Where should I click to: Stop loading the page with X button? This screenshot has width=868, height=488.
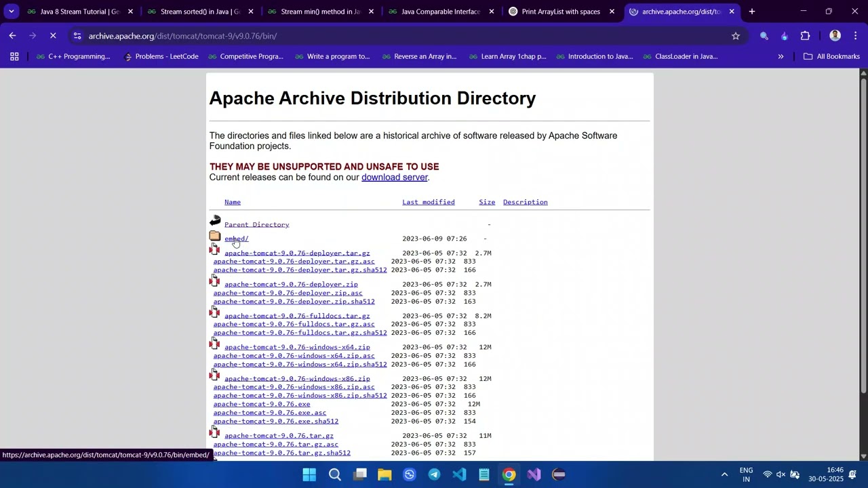pyautogui.click(x=53, y=36)
